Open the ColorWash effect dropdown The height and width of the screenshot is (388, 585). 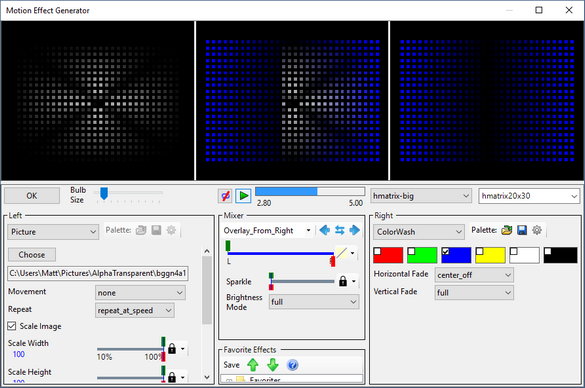pyautogui.click(x=419, y=232)
